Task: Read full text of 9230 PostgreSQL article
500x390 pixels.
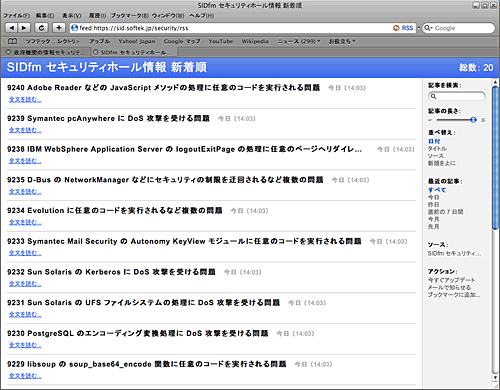Action: pos(25,345)
